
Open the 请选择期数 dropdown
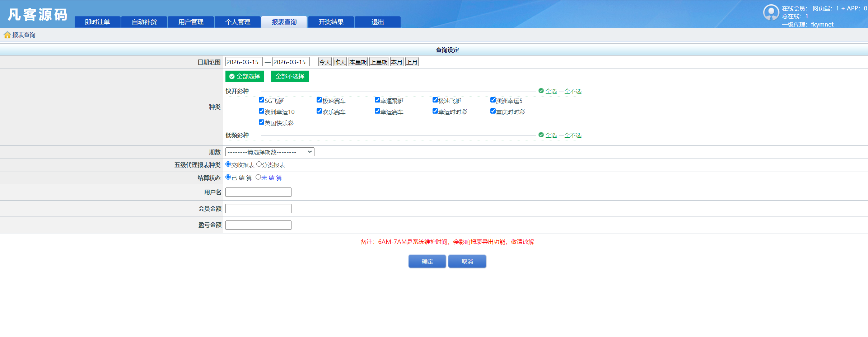269,152
